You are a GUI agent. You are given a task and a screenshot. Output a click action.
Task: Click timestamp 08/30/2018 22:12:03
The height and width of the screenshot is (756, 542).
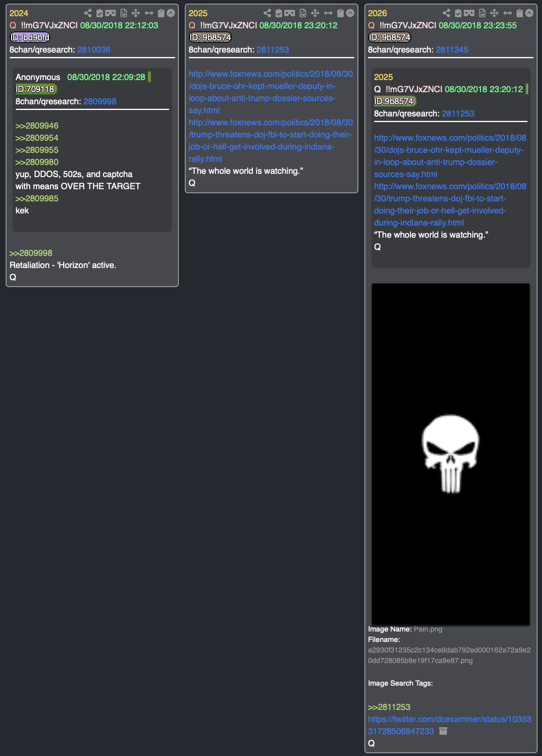119,25
